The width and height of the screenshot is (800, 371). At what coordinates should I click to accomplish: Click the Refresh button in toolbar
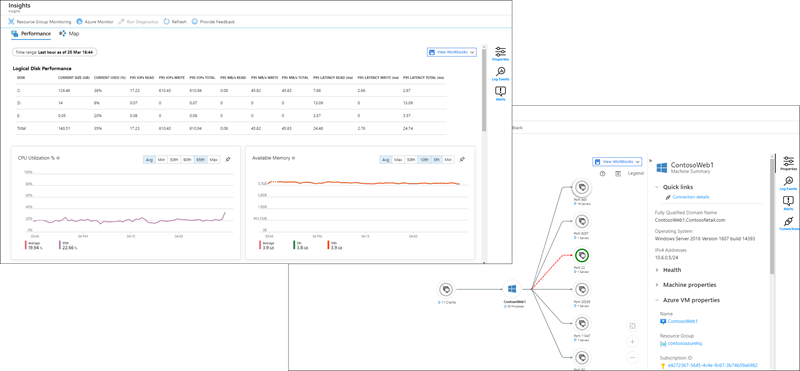coord(175,22)
